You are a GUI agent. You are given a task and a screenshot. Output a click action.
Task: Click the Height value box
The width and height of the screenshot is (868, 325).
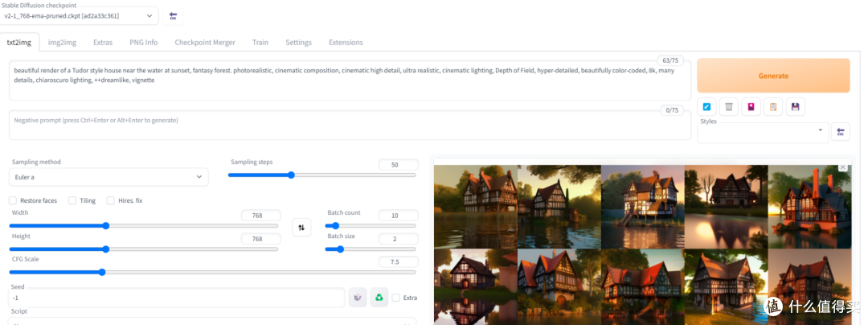[260, 239]
